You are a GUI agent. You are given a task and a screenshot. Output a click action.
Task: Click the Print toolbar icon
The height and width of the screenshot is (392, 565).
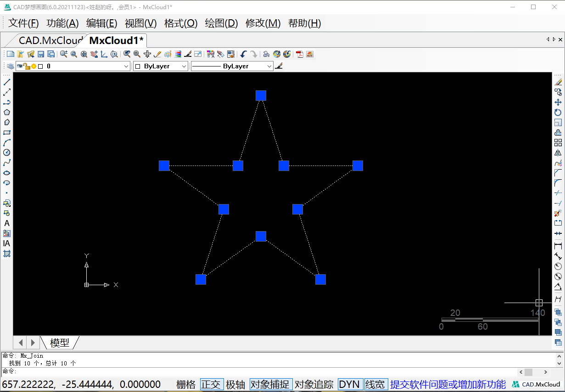point(266,54)
